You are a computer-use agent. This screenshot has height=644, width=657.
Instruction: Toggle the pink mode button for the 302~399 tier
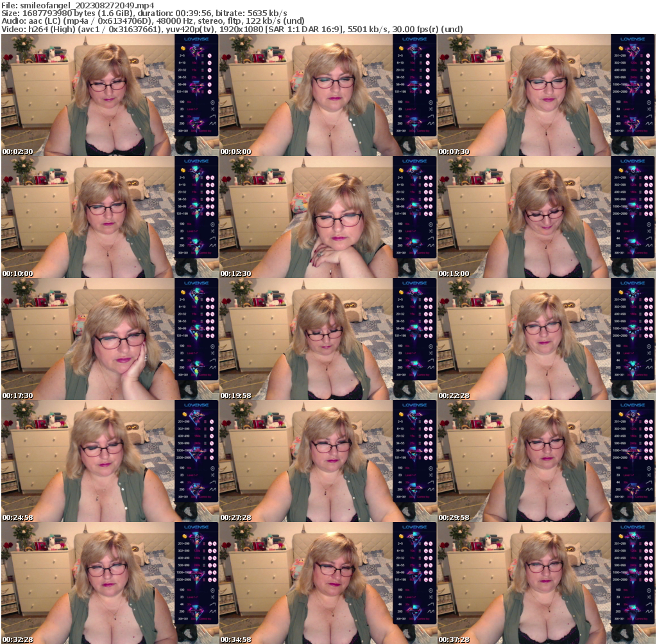pyautogui.click(x=648, y=62)
